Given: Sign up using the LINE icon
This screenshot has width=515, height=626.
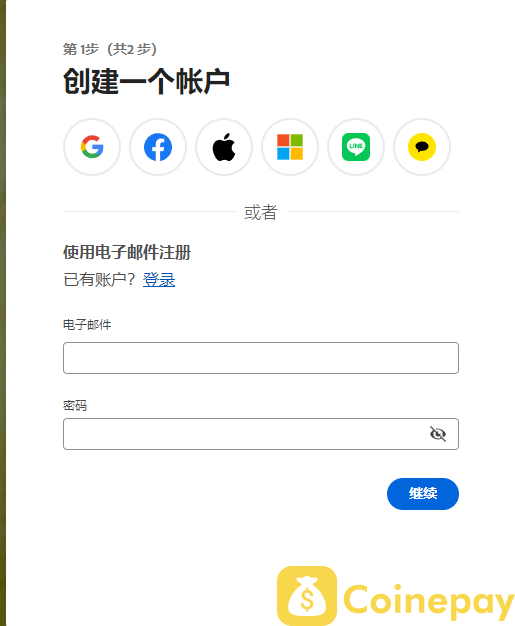Looking at the screenshot, I should point(356,147).
